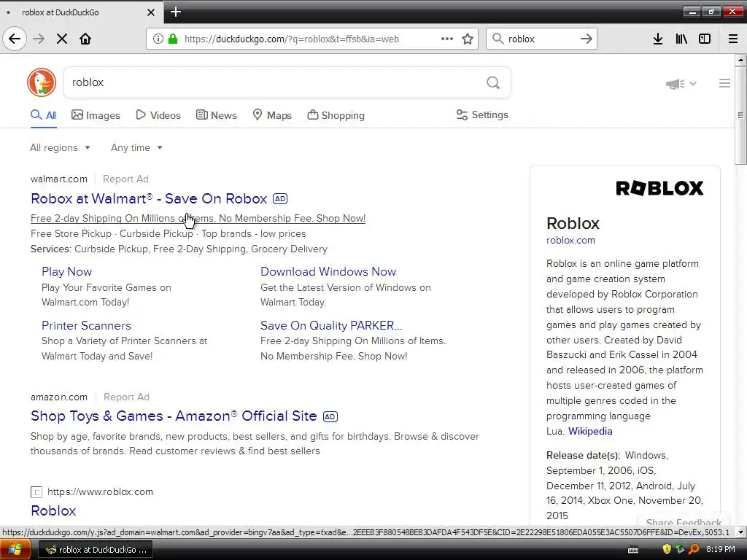Click the Roblox logo in info panel
Image resolution: width=747 pixels, height=560 pixels.
click(659, 188)
